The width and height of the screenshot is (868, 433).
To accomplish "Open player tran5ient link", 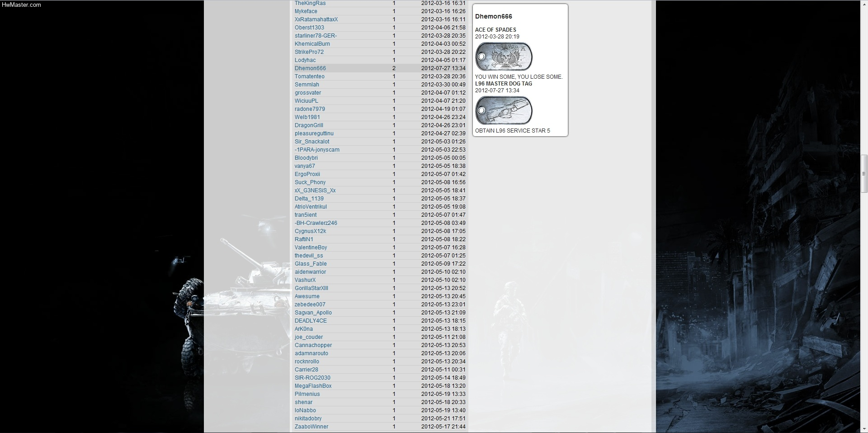I will [306, 215].
